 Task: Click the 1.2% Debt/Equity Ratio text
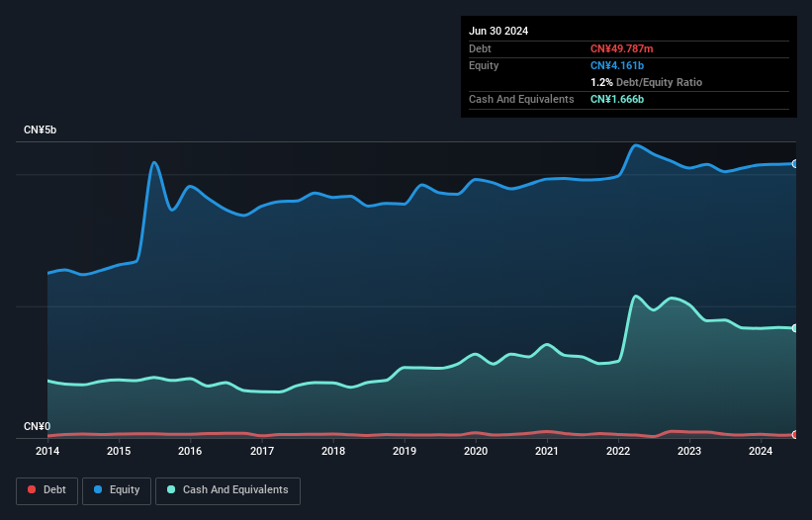click(x=646, y=82)
